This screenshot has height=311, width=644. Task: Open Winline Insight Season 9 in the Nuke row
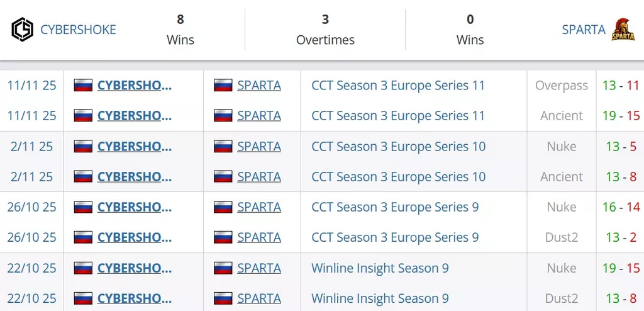(380, 268)
